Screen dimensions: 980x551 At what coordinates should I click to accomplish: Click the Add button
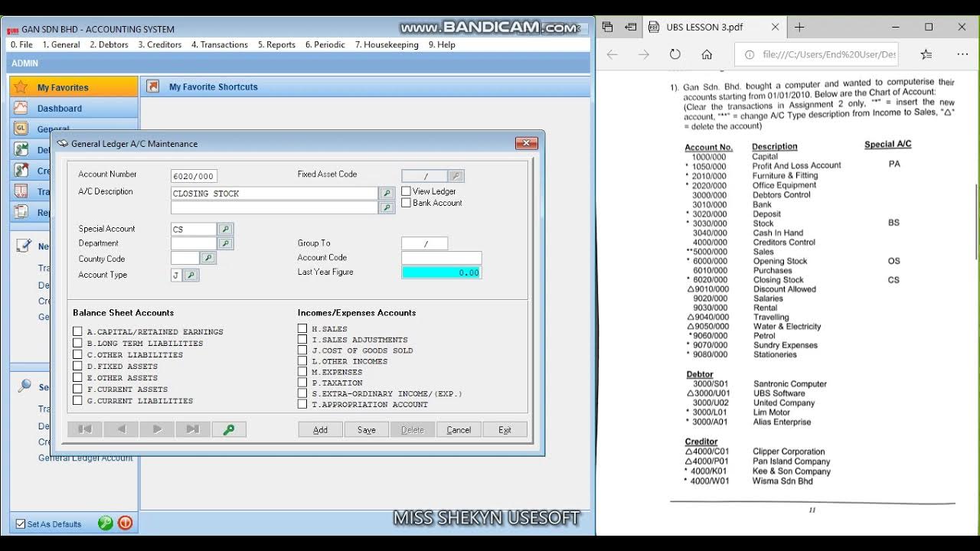(320, 429)
